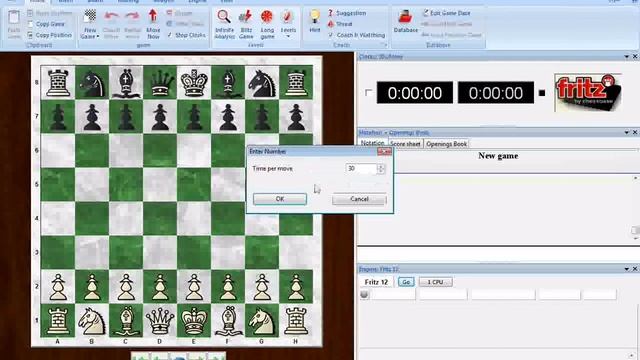Click Edit Game Data
The height and width of the screenshot is (360, 640).
[x=446, y=13]
